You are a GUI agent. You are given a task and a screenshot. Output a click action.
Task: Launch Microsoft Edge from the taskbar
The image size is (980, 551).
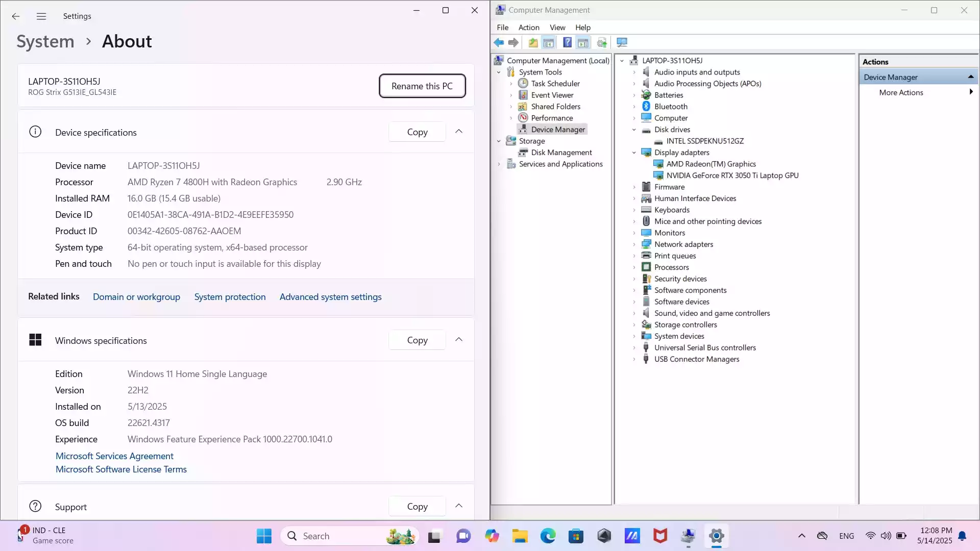click(548, 536)
